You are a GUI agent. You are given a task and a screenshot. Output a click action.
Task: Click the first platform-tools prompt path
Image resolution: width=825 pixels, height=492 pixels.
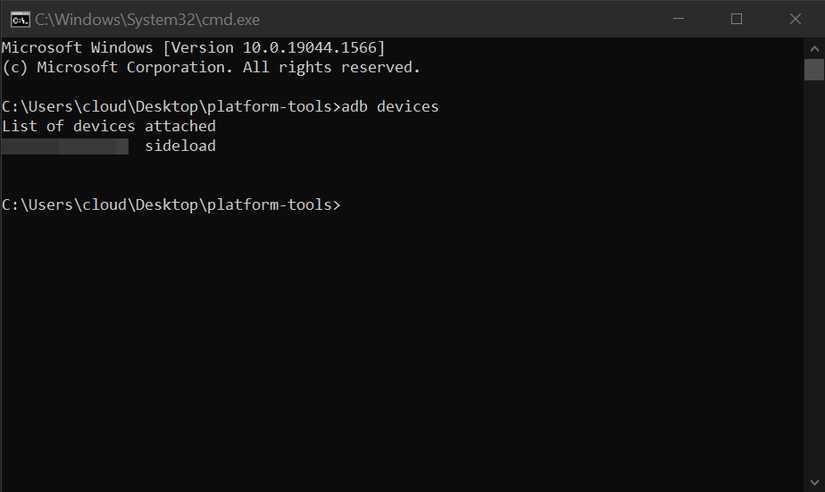click(x=170, y=106)
